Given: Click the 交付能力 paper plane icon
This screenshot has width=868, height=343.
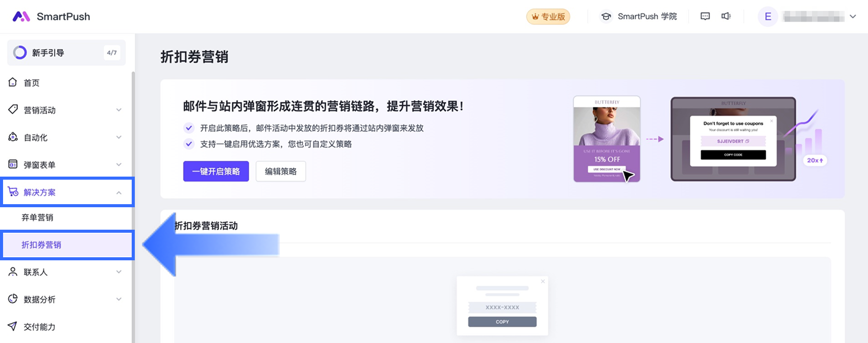Looking at the screenshot, I should [x=13, y=327].
